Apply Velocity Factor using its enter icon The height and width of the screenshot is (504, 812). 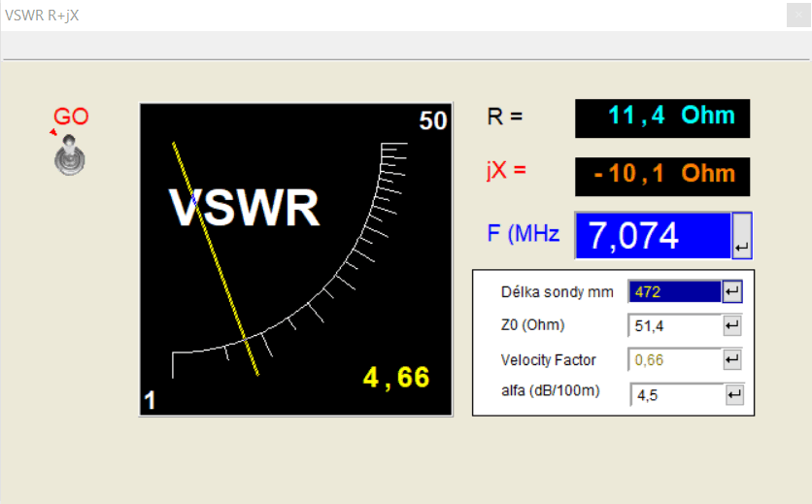tap(732, 360)
